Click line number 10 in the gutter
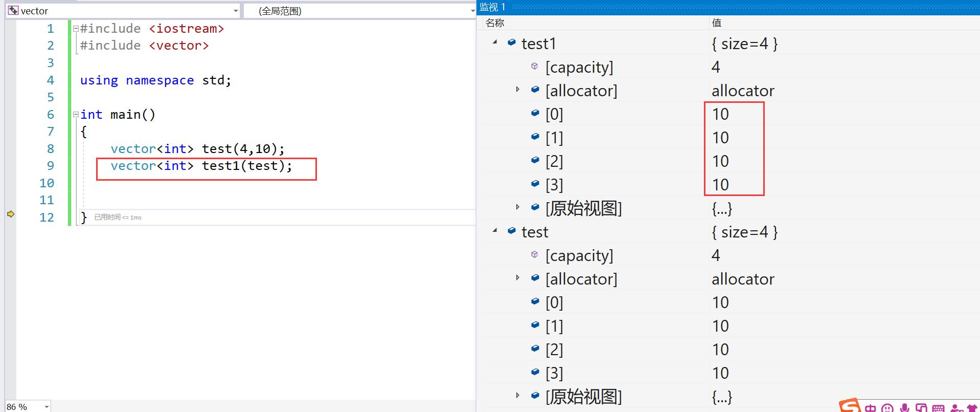980x412 pixels. (47, 183)
